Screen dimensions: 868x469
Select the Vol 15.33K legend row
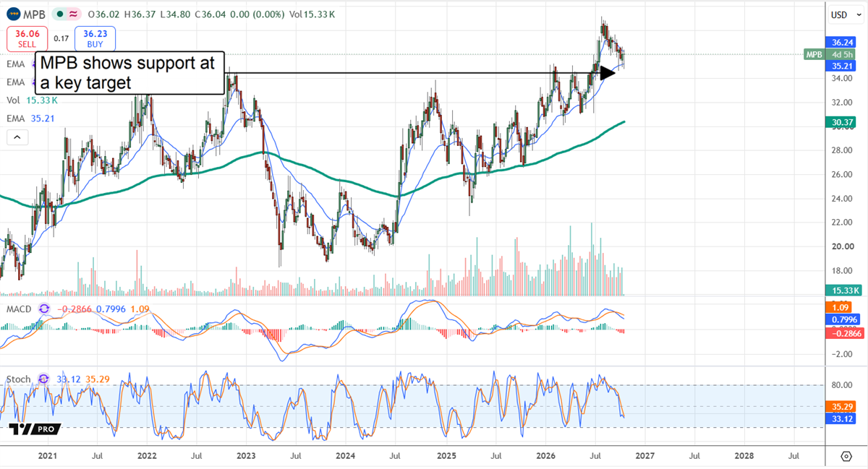[x=33, y=102]
